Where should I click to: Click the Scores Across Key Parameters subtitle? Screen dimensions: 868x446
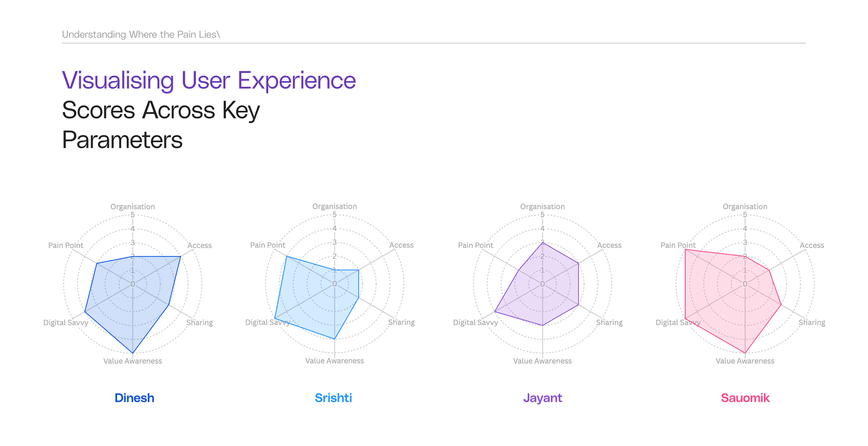coord(161,125)
